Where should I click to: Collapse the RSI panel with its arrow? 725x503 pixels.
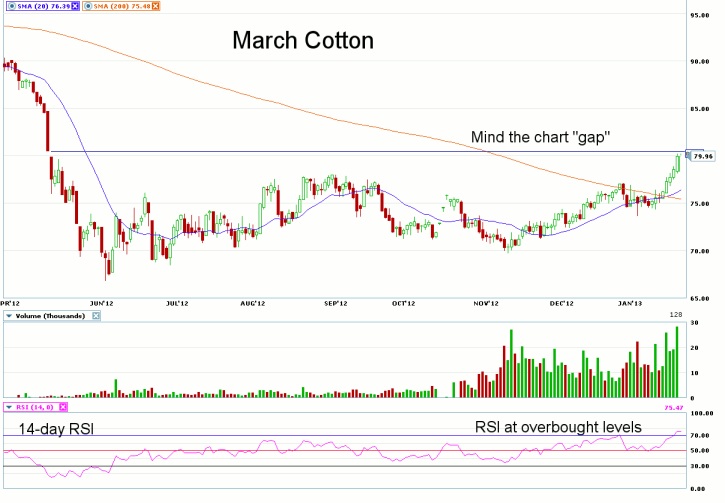coord(9,407)
